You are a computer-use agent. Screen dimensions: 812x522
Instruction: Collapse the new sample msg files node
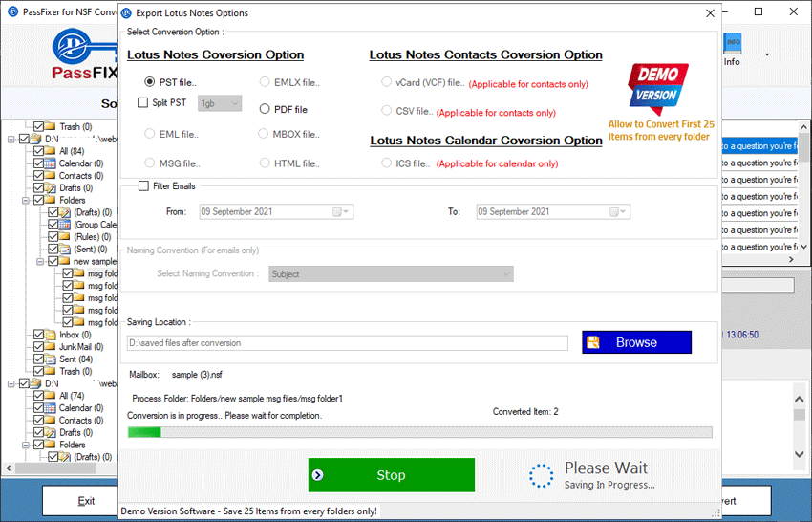click(40, 261)
